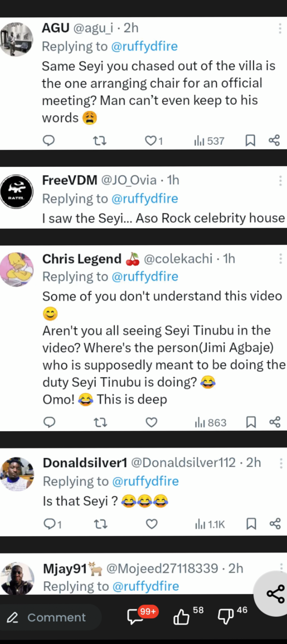Viewport: 287px width, 644px height.
Task: Like AGU's tweet with 1 like
Action: 151,141
